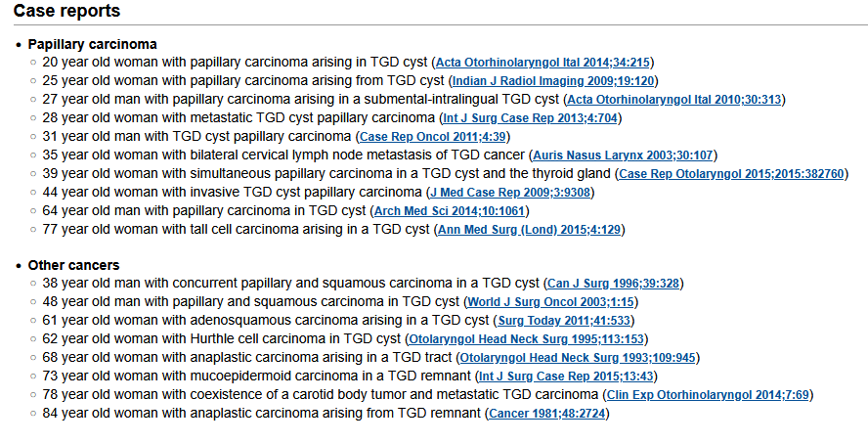This screenshot has width=868, height=443.
Task: Open the Acta Otorhinolaryngol Ital 2014;34:215 reference
Action: coord(543,63)
